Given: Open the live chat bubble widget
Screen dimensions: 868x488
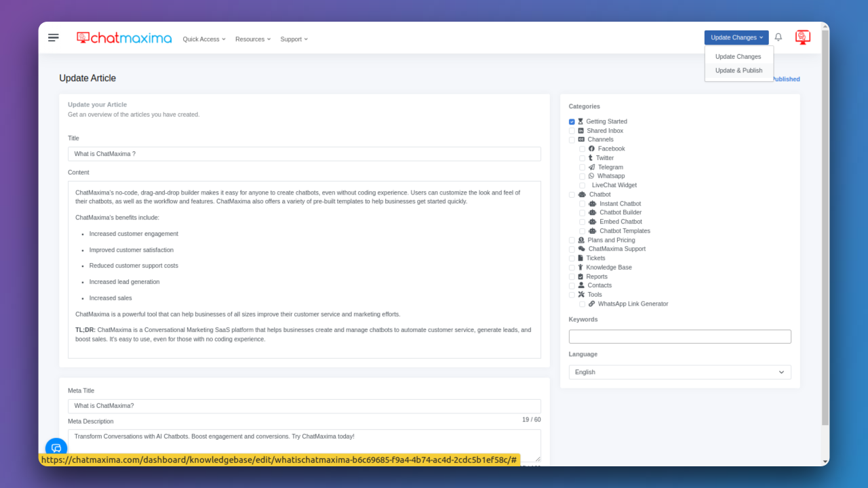Looking at the screenshot, I should pos(56,448).
